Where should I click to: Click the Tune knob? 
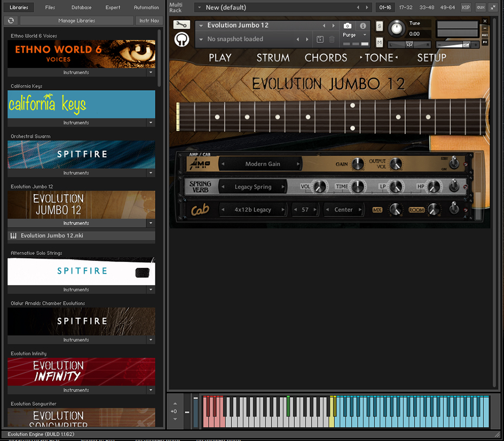coord(397,28)
